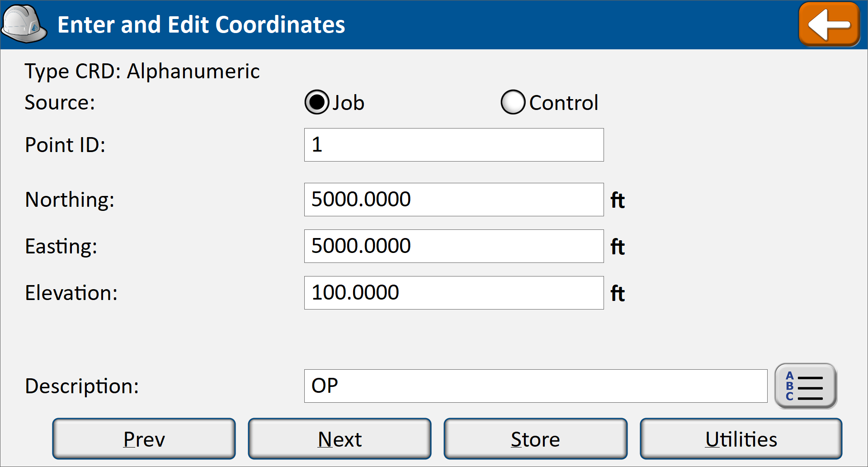Click the Point ID input field
The image size is (868, 467).
(x=454, y=145)
